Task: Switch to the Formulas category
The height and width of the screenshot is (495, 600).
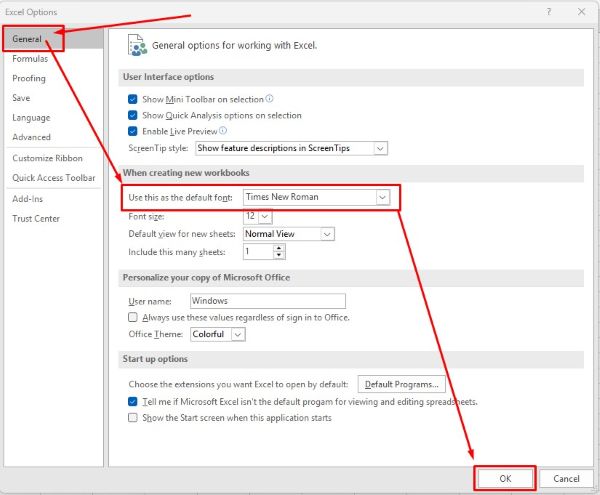Action: (x=30, y=59)
